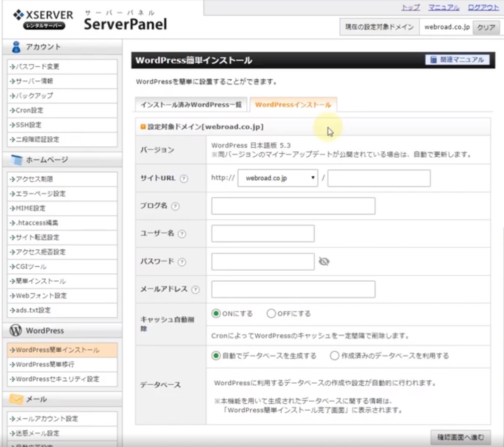The width and height of the screenshot is (504, 447).
Task: Select OFFにする for cache auto-delete
Action: pyautogui.click(x=271, y=313)
